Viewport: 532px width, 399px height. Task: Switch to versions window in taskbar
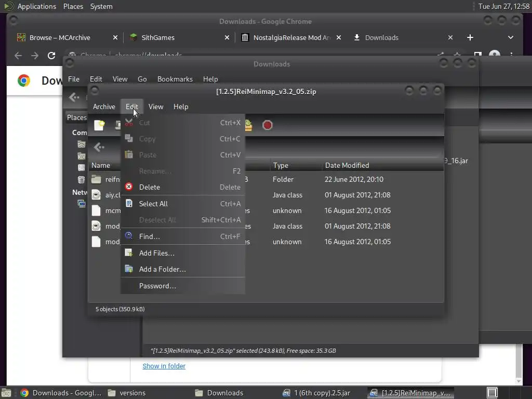coord(127,393)
